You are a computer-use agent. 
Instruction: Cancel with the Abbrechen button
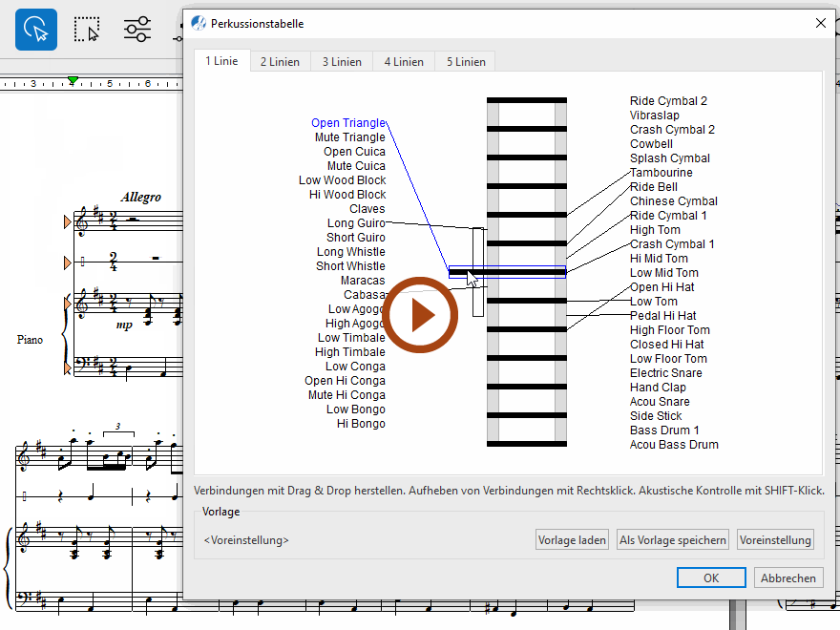tap(788, 577)
